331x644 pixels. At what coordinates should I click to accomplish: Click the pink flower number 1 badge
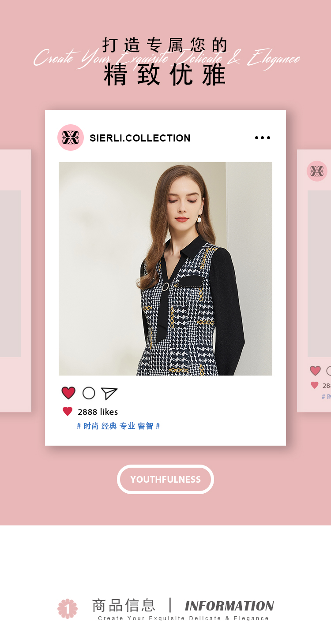point(68,609)
